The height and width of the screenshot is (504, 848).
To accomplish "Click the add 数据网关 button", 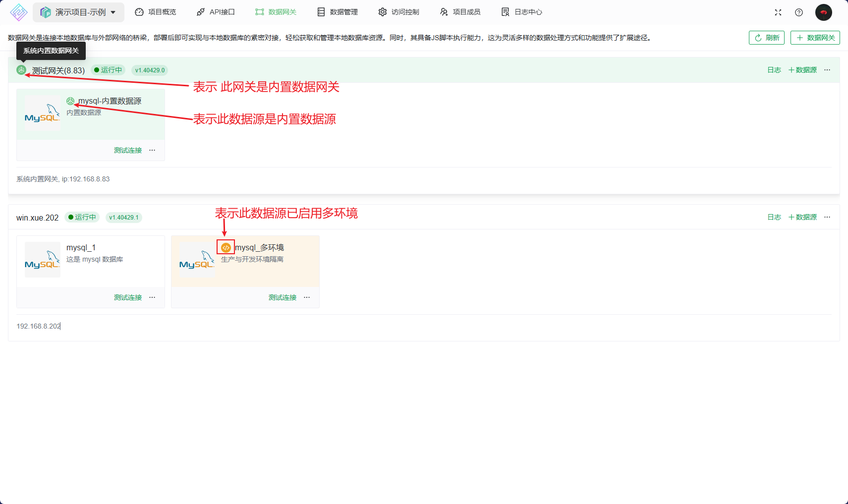I will pos(815,38).
